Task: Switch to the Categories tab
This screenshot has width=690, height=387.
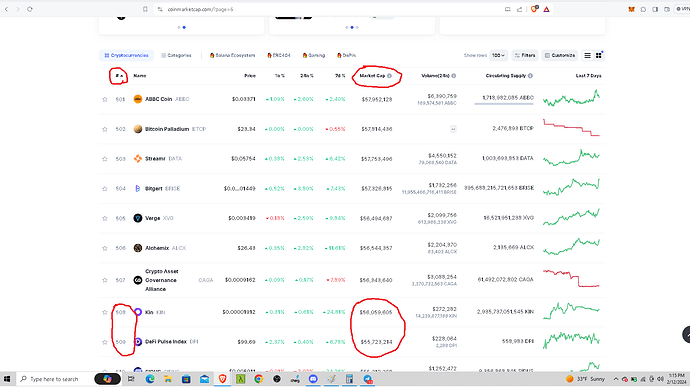Action: point(176,55)
